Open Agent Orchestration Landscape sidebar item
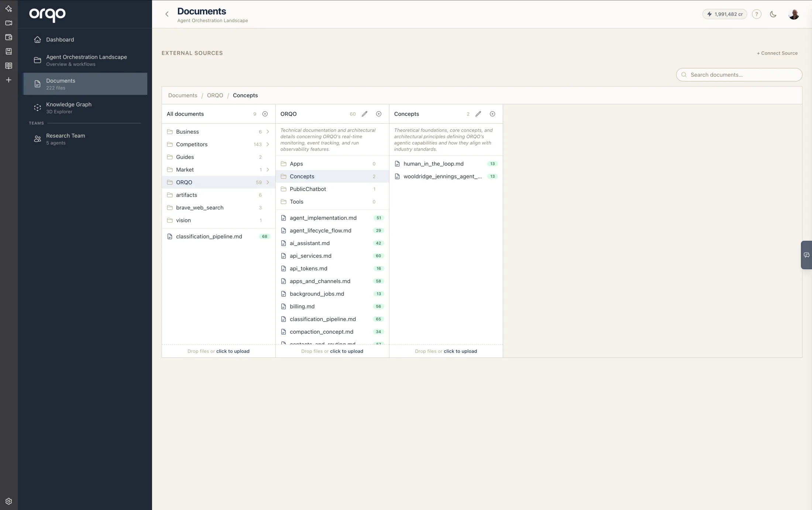 click(85, 60)
